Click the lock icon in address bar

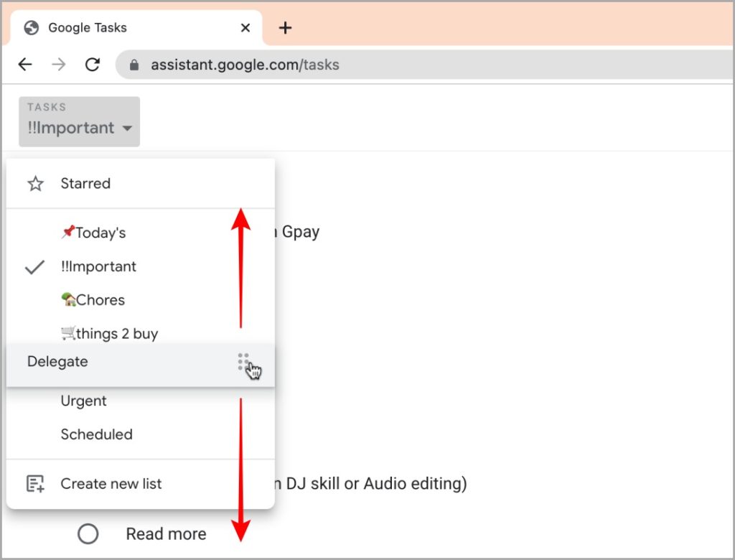click(x=134, y=65)
